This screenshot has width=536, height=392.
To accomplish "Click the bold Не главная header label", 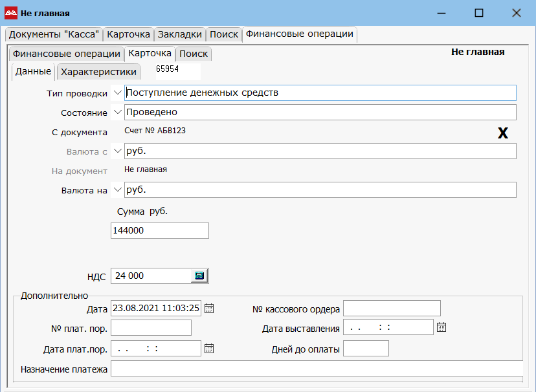I will tap(478, 52).
